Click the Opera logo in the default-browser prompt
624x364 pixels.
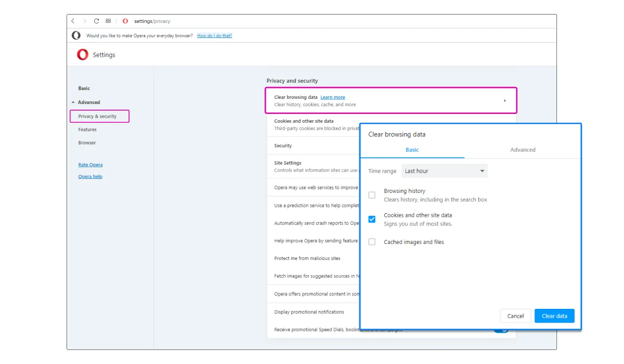point(76,35)
